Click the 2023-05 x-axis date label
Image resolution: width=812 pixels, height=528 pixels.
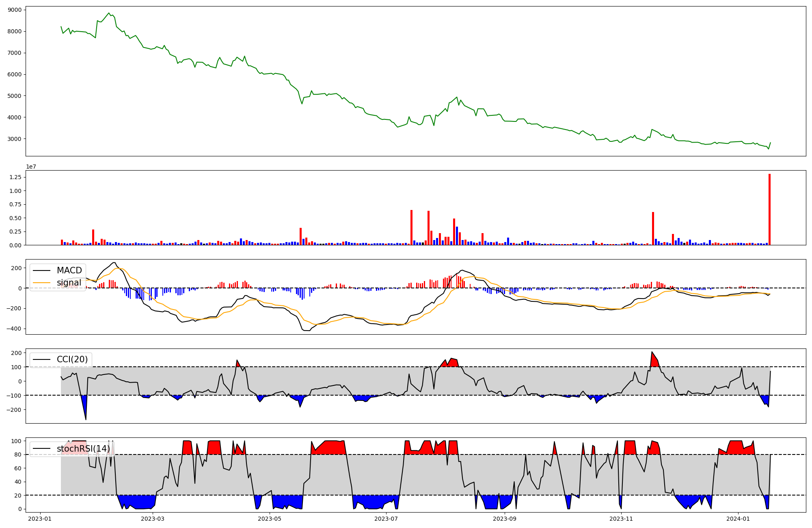[269, 518]
